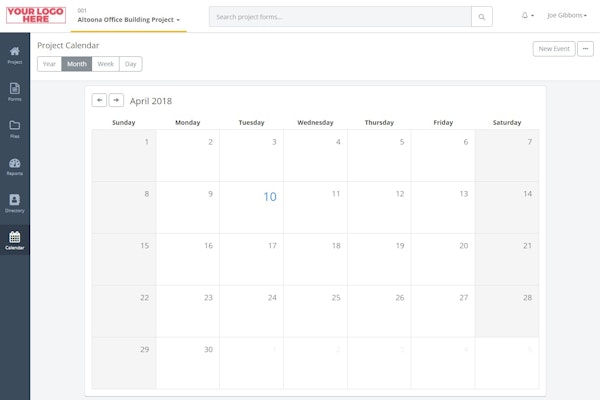Focus the Search project forms field

[340, 17]
